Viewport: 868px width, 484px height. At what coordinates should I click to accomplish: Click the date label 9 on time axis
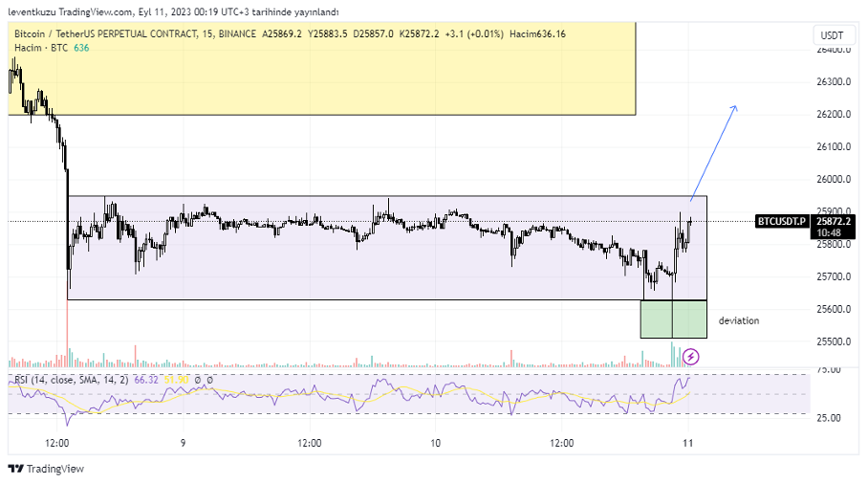182,443
